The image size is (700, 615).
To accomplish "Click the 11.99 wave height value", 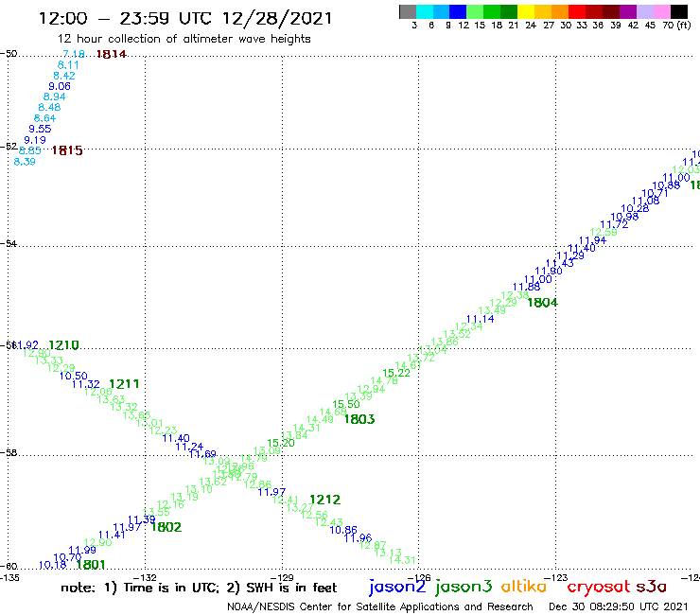I will pos(82,550).
